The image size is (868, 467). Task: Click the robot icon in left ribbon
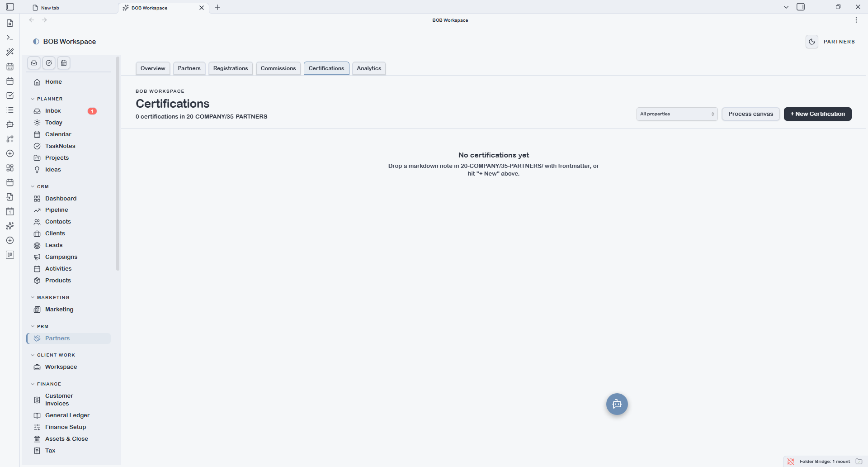(x=10, y=124)
